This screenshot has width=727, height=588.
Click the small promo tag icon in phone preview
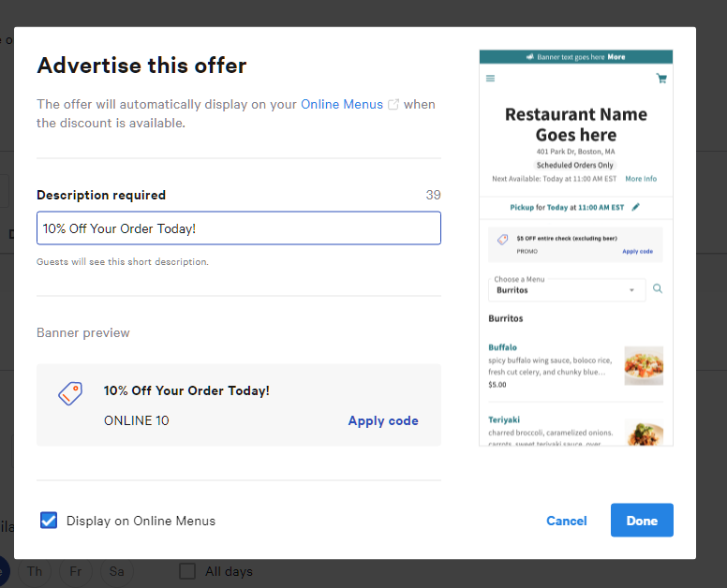click(x=502, y=240)
